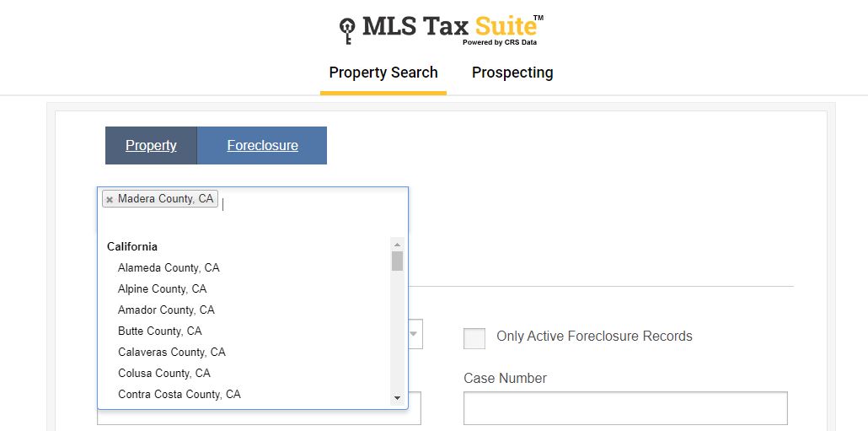Choose Alpine County, CA option

point(162,288)
